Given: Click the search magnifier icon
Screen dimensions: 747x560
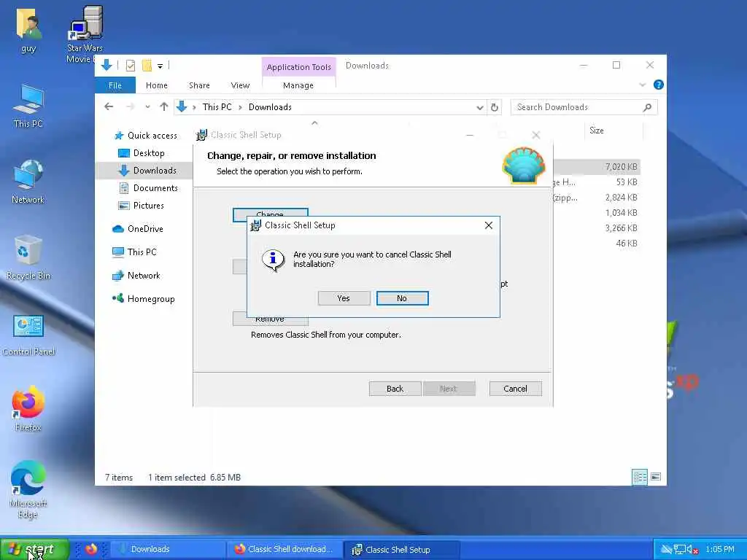Looking at the screenshot, I should click(x=647, y=108).
